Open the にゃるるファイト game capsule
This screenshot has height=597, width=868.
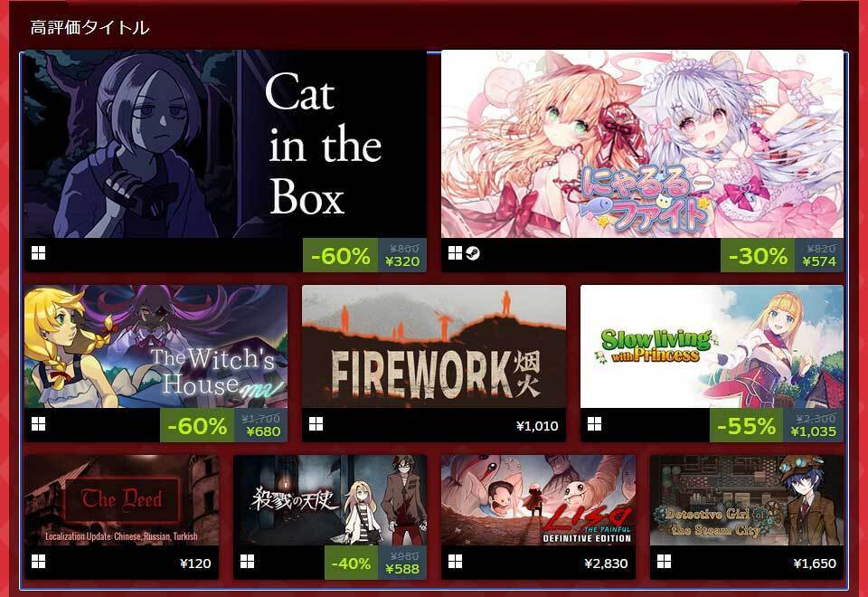click(642, 144)
